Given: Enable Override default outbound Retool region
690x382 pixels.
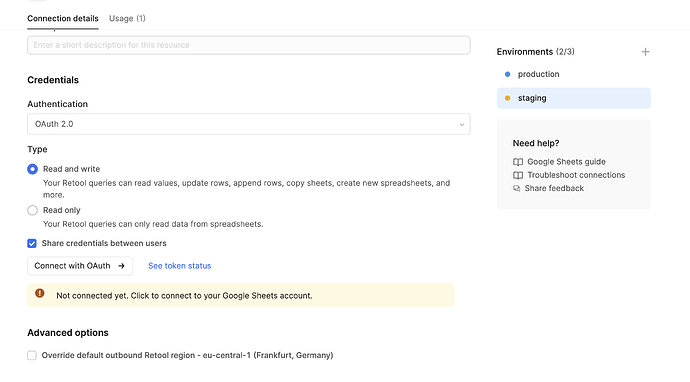Looking at the screenshot, I should pyautogui.click(x=32, y=355).
